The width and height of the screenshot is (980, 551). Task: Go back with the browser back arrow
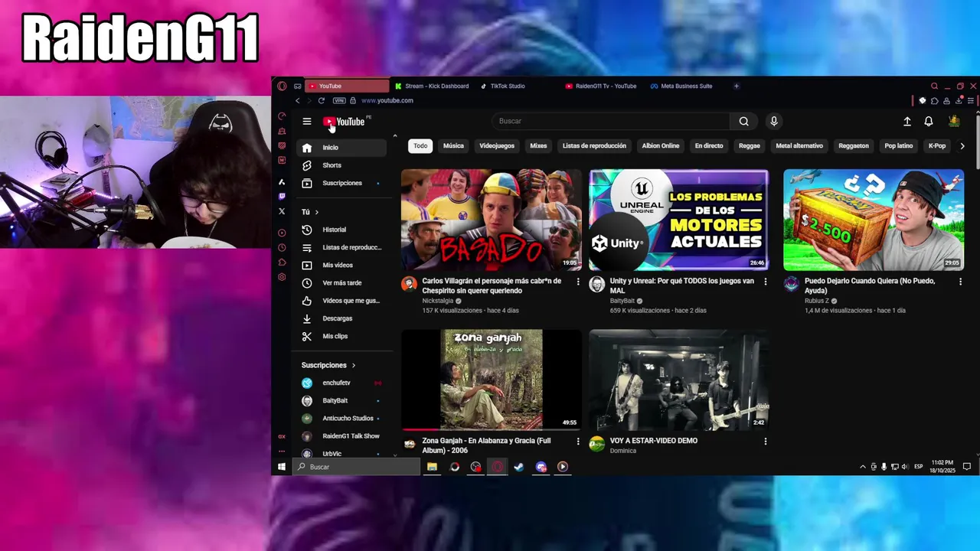298,100
